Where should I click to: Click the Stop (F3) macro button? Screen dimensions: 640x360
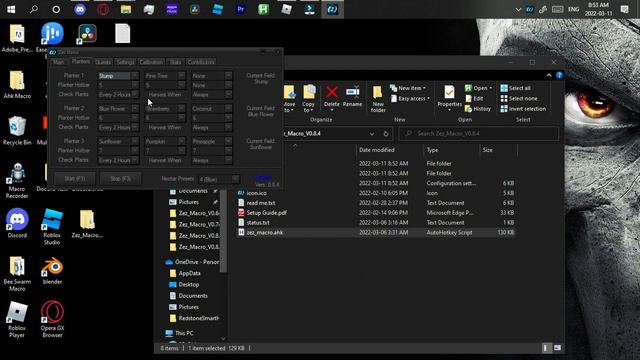coord(120,179)
